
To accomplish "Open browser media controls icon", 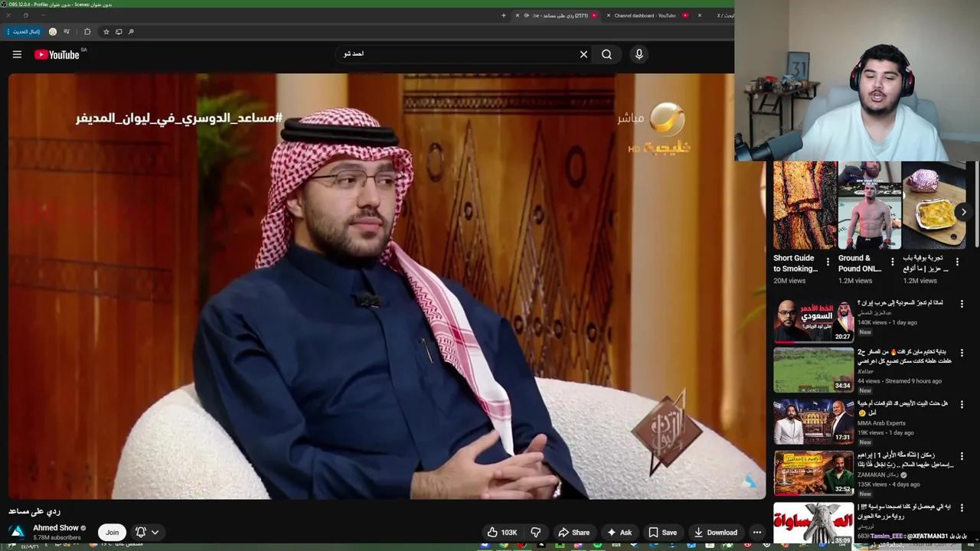I will 67,31.
